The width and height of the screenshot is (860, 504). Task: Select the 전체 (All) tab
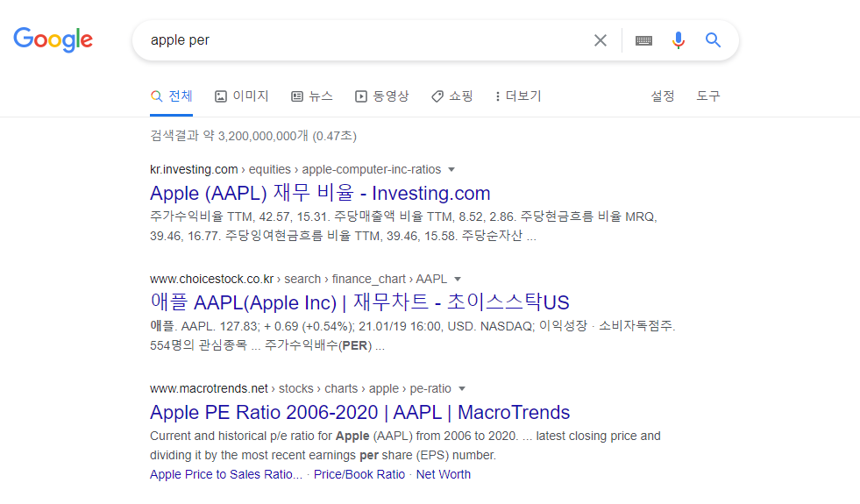[x=171, y=96]
